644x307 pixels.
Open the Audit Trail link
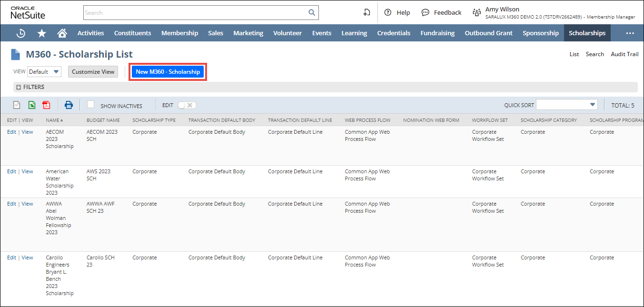(x=624, y=54)
